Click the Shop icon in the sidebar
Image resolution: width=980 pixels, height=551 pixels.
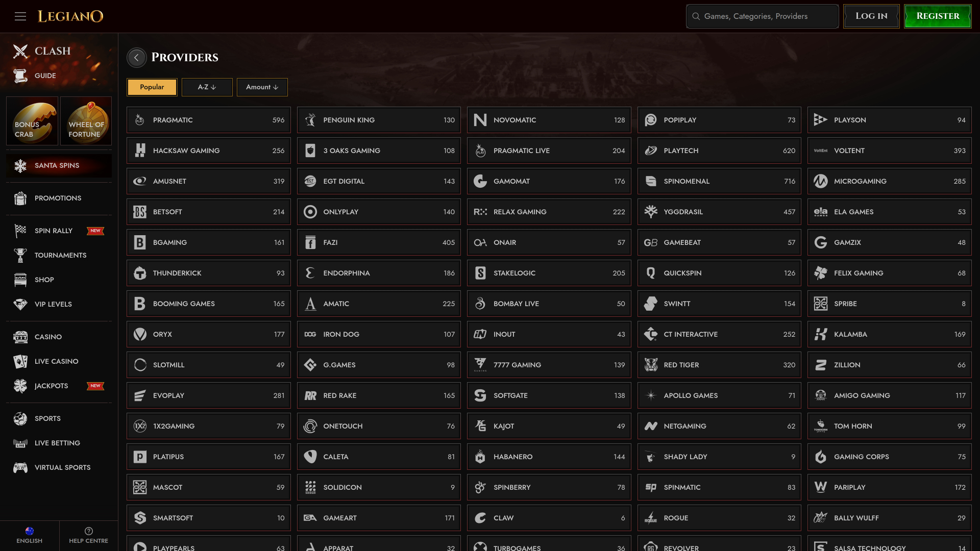(20, 280)
